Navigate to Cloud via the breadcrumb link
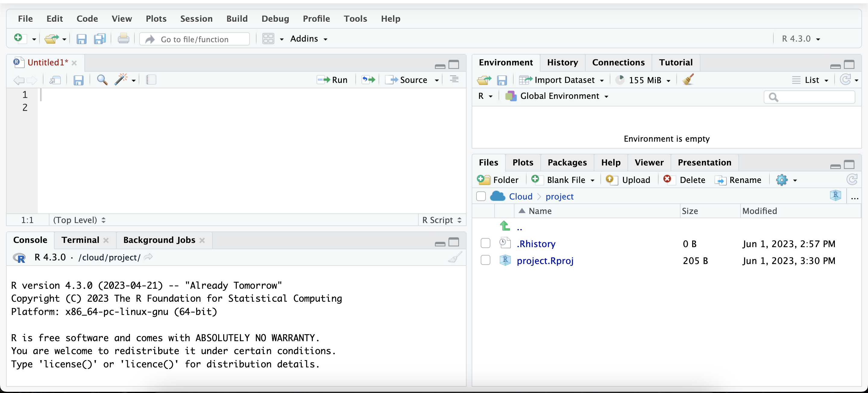Screen dimensions: 868x393 click(520, 196)
